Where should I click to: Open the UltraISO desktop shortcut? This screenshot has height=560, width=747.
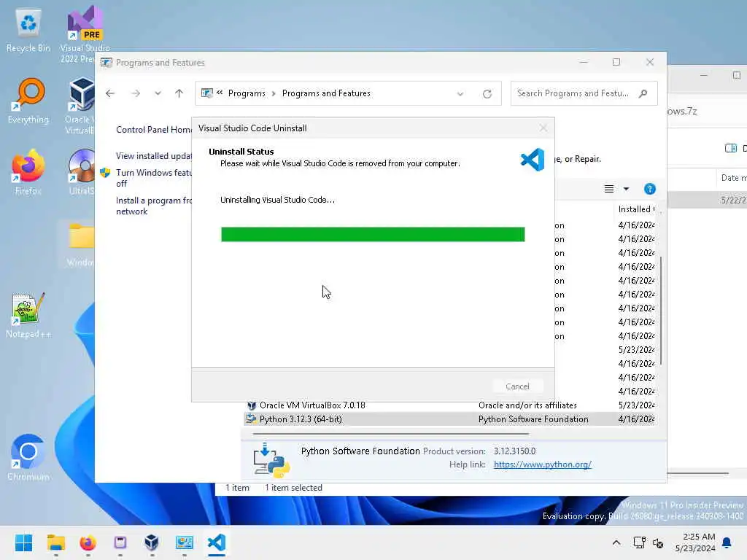point(82,172)
